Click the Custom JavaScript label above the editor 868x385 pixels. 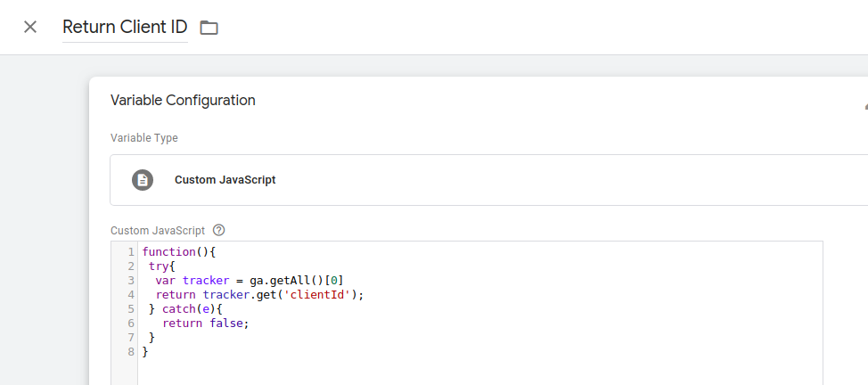[158, 229]
